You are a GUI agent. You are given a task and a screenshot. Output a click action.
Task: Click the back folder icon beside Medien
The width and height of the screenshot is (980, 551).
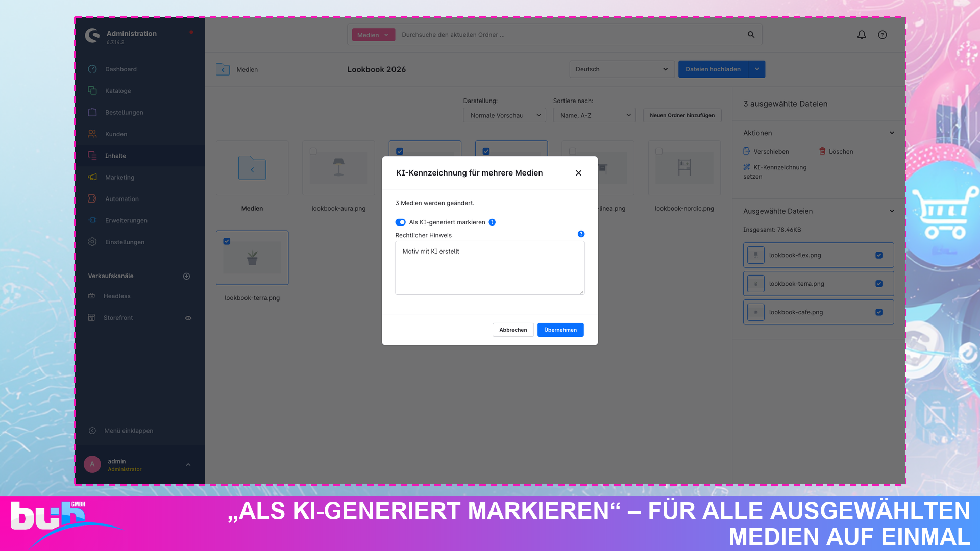click(x=223, y=69)
